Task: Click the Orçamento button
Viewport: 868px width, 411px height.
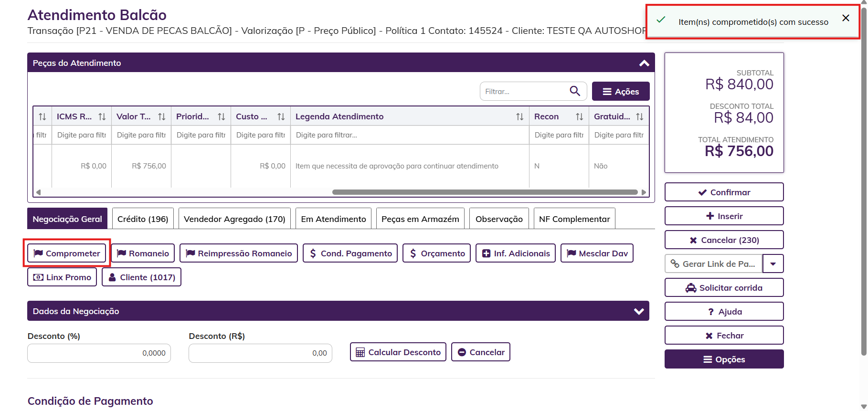Action: click(x=437, y=253)
